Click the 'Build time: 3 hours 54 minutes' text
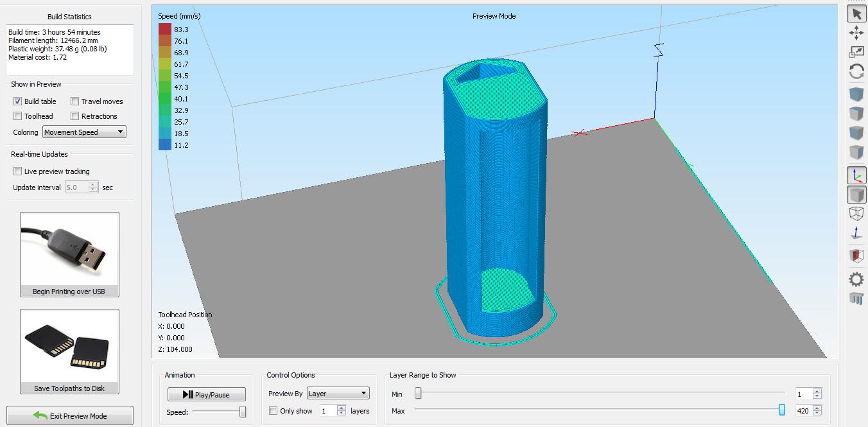This screenshot has width=868, height=427. click(x=55, y=32)
